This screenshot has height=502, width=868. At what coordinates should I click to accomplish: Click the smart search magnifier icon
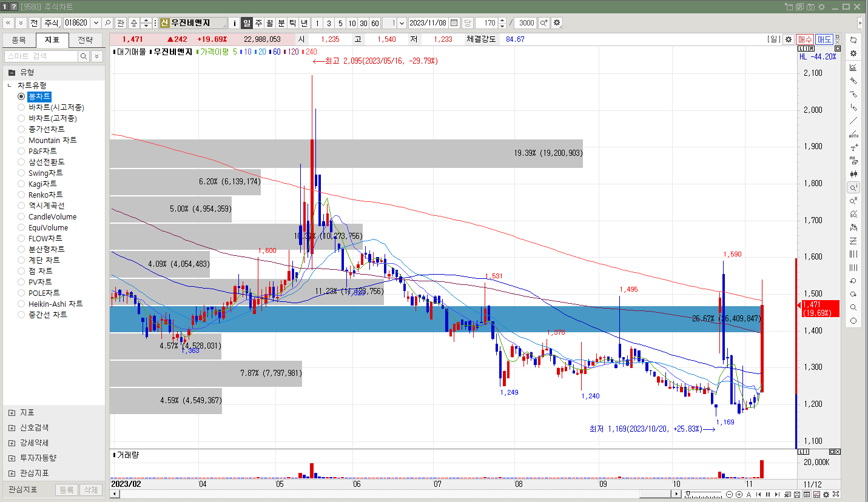(84, 56)
